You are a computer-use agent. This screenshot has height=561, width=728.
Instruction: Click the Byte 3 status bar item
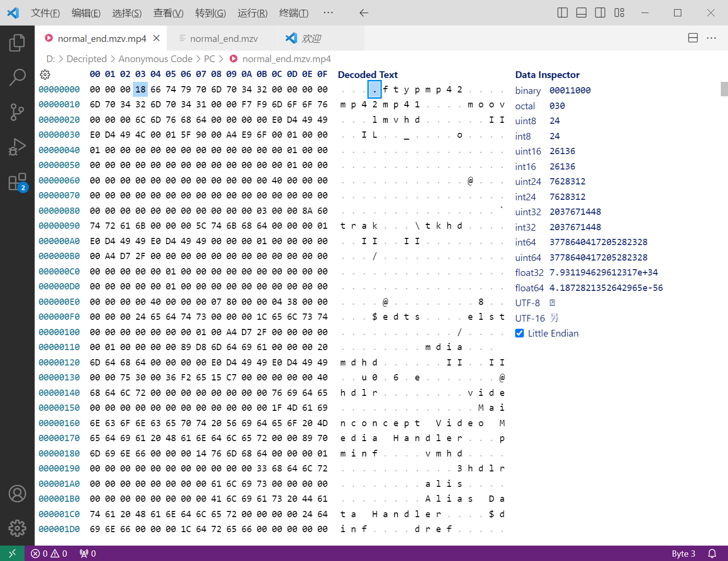point(683,554)
